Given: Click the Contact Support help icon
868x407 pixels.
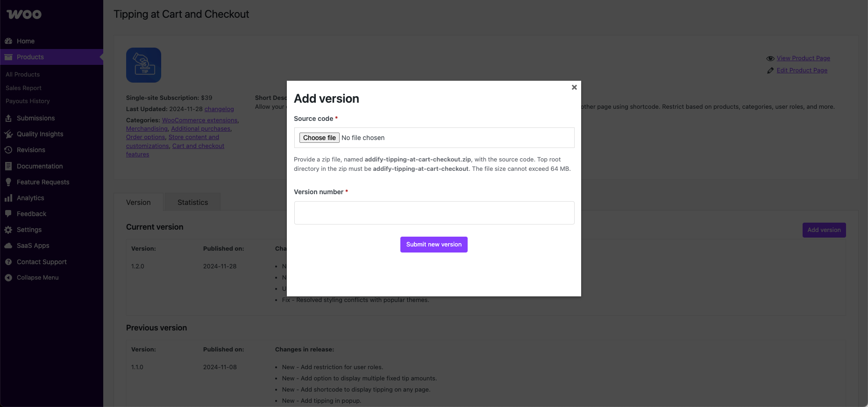Looking at the screenshot, I should tap(8, 262).
